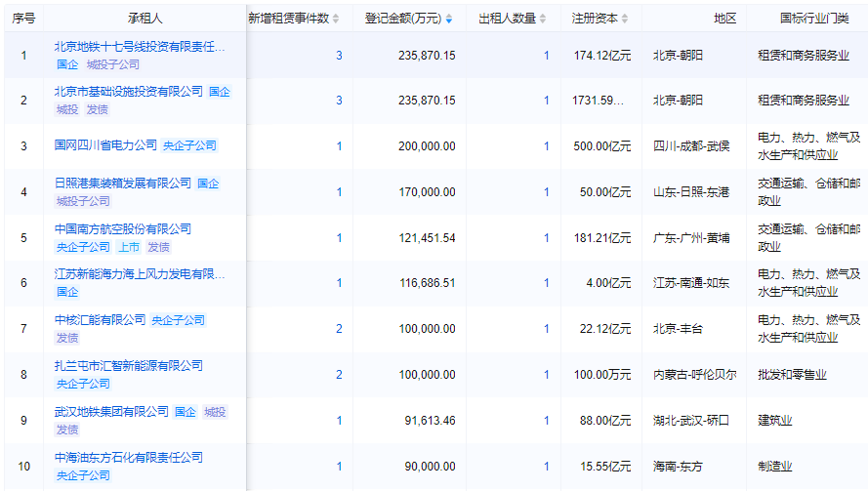Click event count 3 for 北京市基础设施投资 row
The image size is (868, 491).
pyautogui.click(x=339, y=101)
